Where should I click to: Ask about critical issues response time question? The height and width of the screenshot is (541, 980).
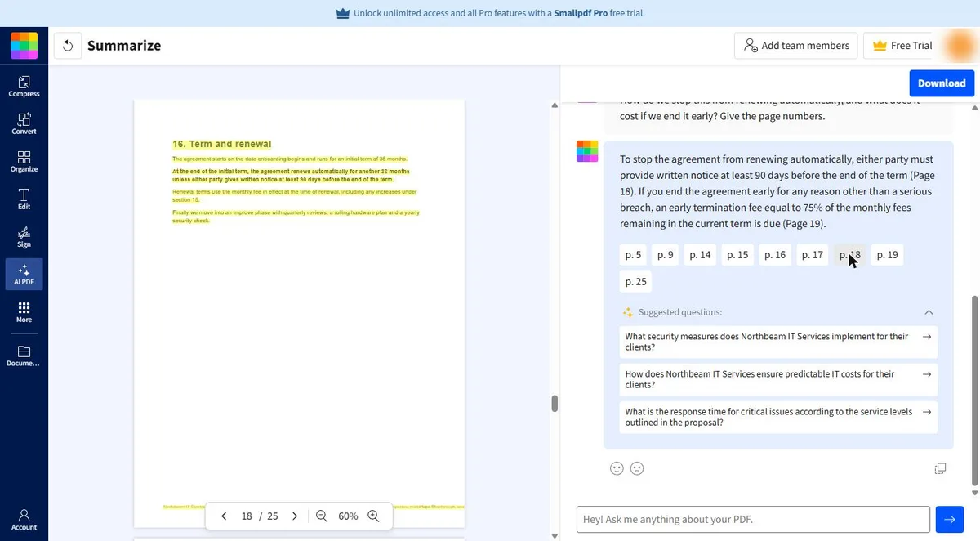(x=778, y=417)
